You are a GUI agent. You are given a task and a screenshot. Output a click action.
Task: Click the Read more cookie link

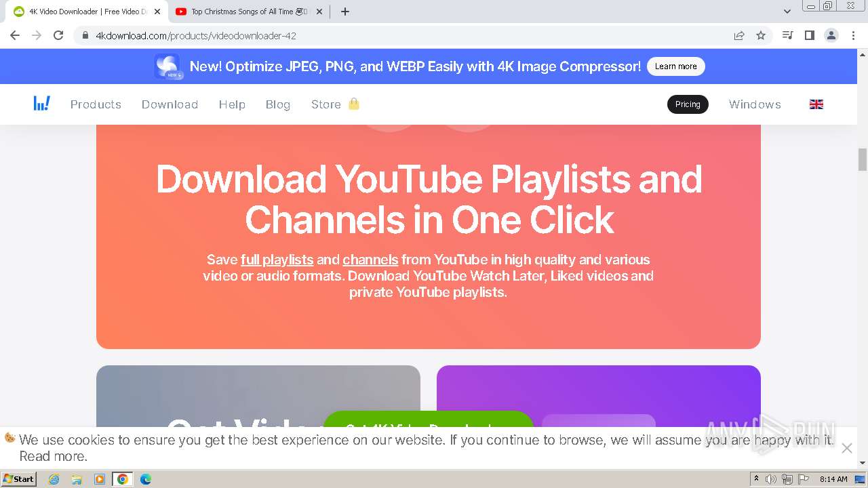53,456
